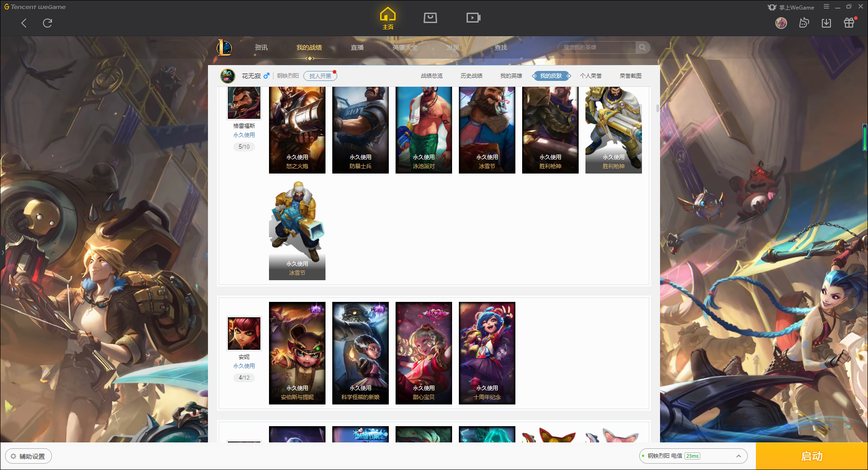Viewport: 868px width, 470px height.
Task: Expand the left sidebar arrow handle
Action: (2, 252)
